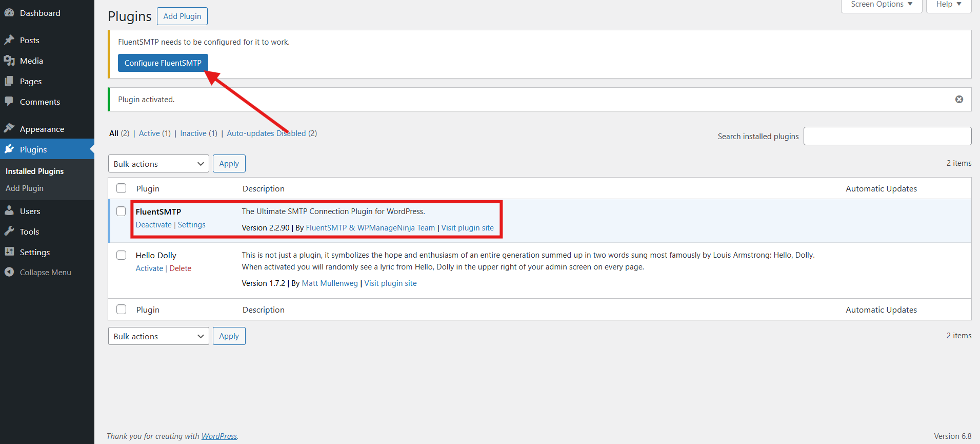
Task: Visit plugin site for Hello Dolly
Action: click(x=391, y=283)
